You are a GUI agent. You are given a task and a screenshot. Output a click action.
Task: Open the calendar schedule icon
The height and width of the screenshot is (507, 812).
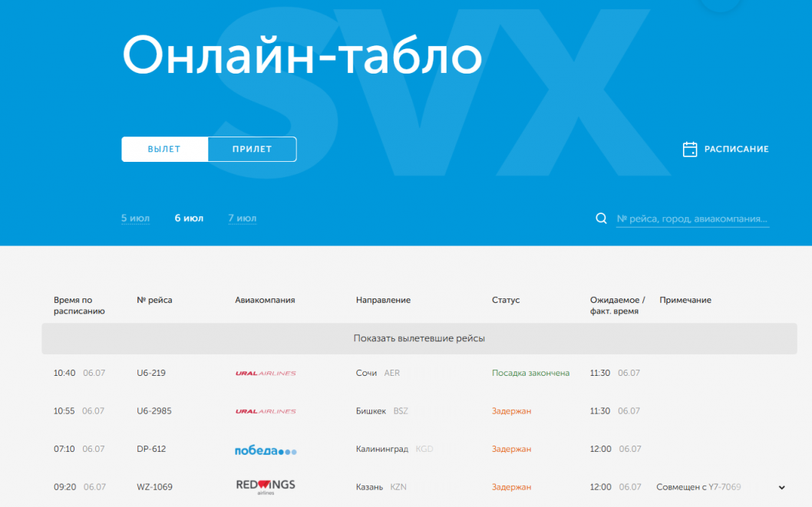[x=690, y=149]
